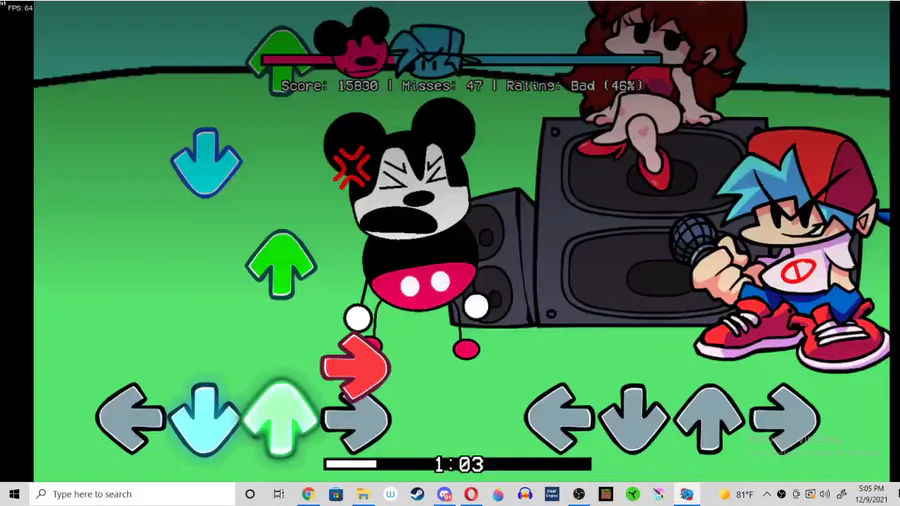Click the Type here to search box
Viewport: 900px width, 506px height.
coord(132,494)
